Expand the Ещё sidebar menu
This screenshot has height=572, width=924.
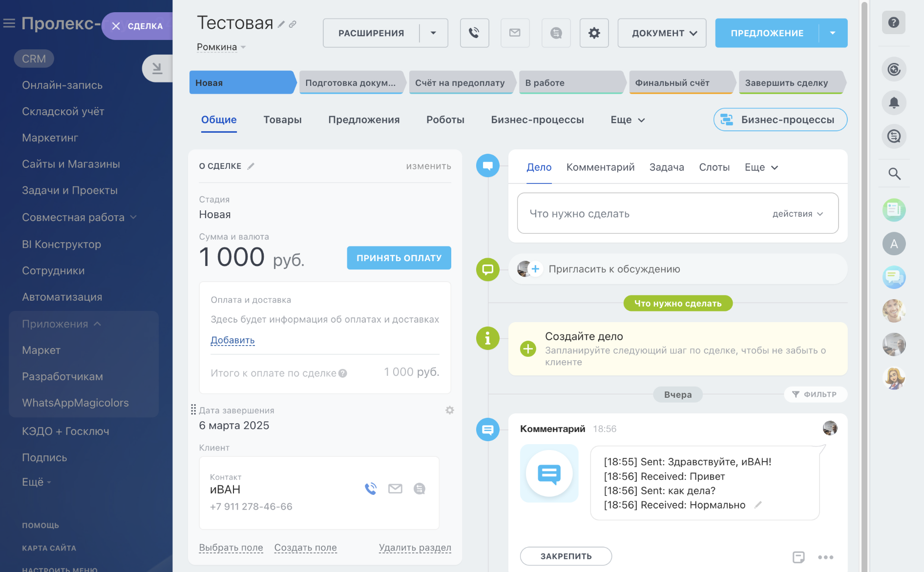[37, 482]
